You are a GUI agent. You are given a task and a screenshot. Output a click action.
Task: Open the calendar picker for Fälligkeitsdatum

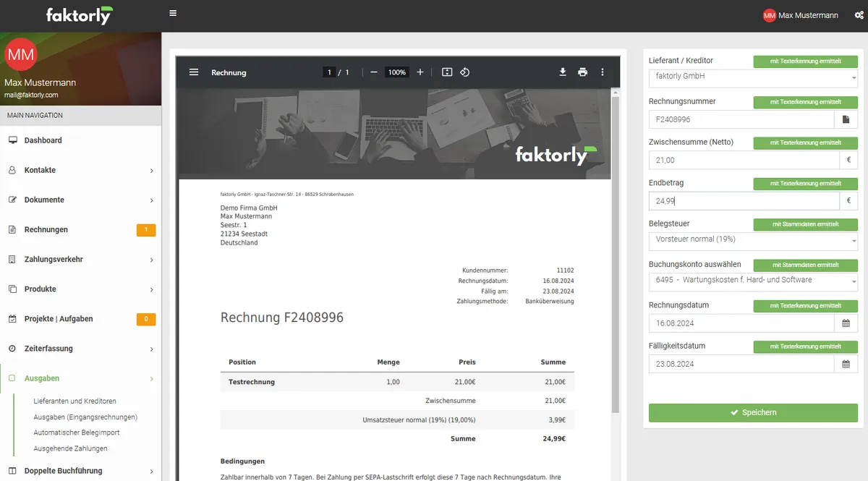(846, 364)
